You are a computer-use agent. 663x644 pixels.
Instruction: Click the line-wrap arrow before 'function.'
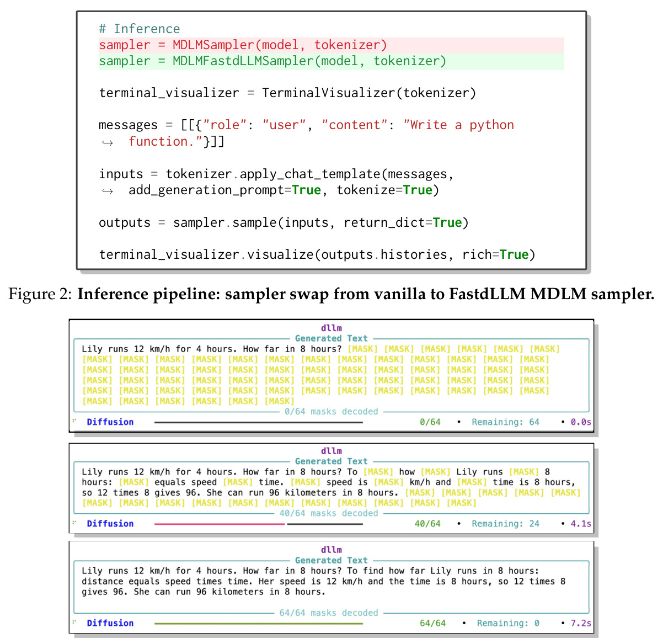[x=107, y=142]
